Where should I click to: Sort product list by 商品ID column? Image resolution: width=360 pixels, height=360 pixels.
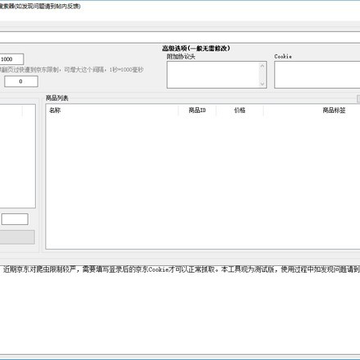[x=197, y=110]
